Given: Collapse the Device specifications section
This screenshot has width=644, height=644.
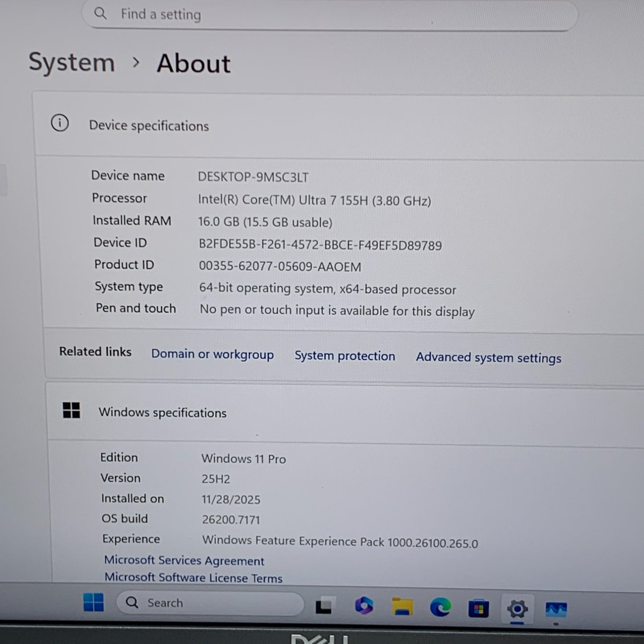Looking at the screenshot, I should tap(339, 126).
